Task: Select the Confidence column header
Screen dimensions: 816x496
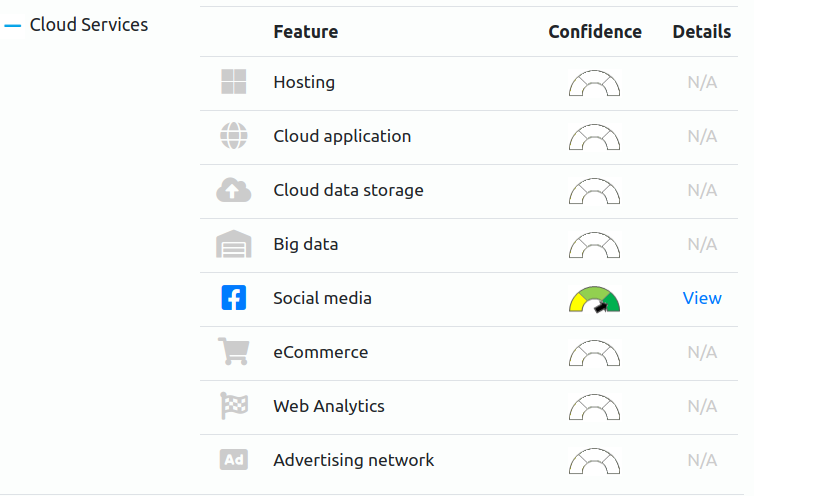Action: click(x=595, y=32)
